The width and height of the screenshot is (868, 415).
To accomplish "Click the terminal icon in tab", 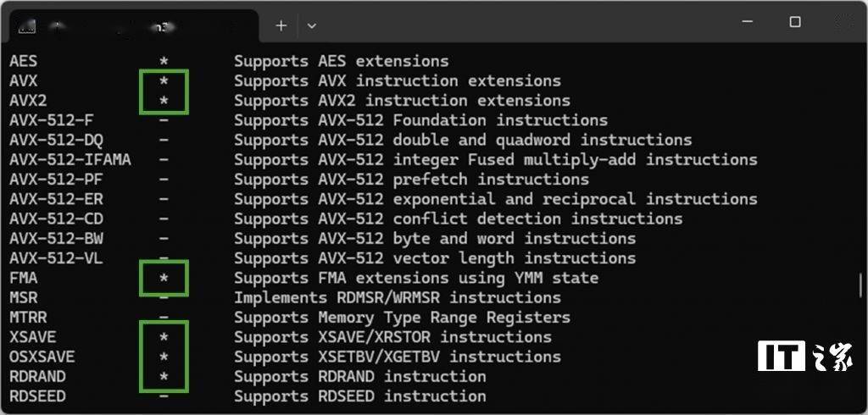I will coord(26,26).
